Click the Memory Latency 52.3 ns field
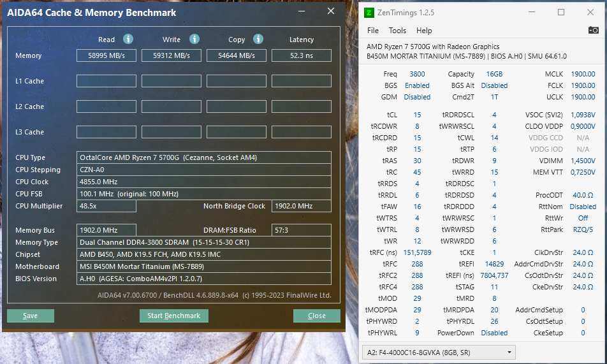The image size is (607, 364). [302, 55]
